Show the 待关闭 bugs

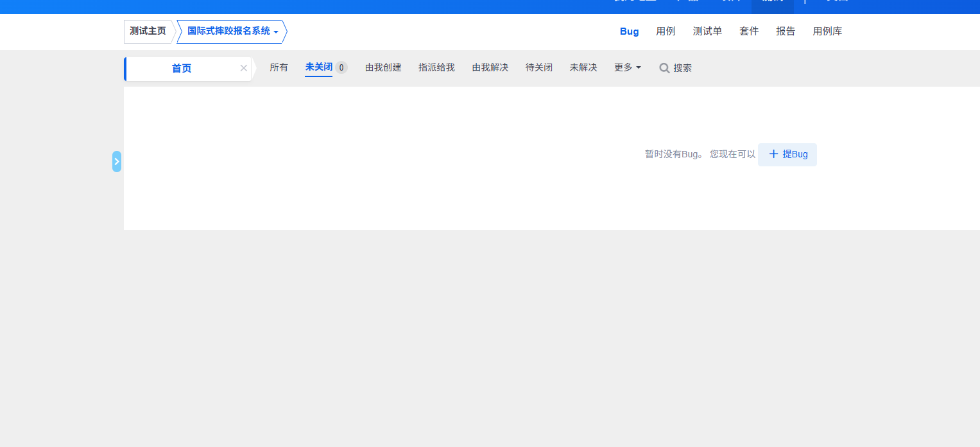click(x=539, y=67)
